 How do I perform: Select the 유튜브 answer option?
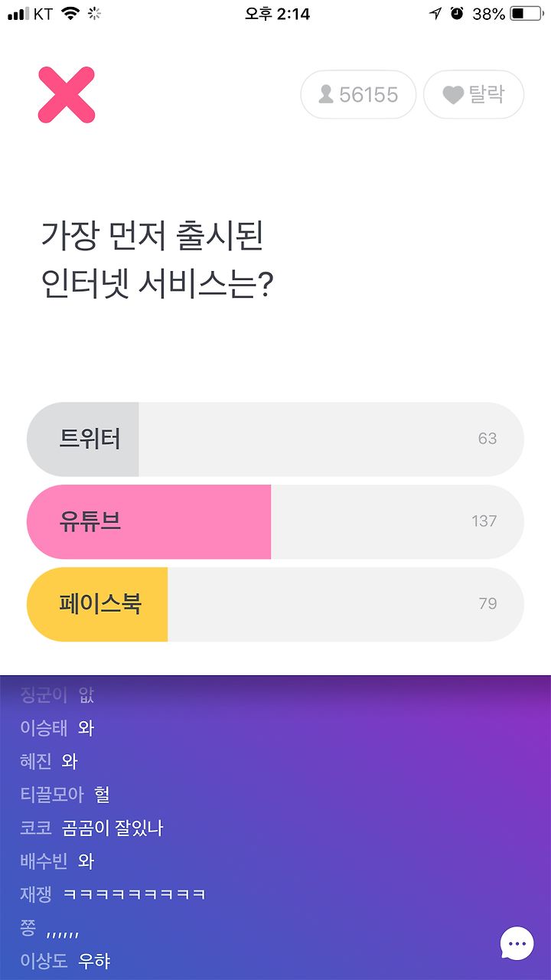click(275, 521)
